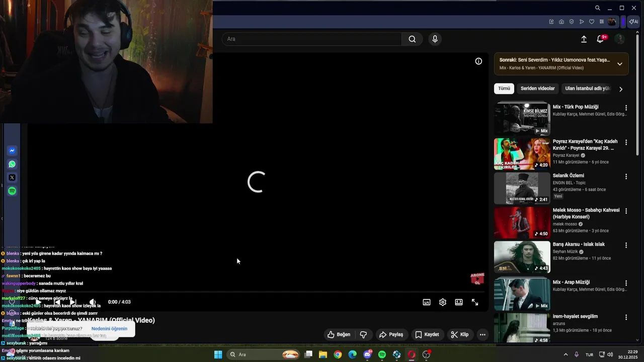This screenshot has height=362, width=644.
Task: Open options for Mix - Türk Pop Müziği
Action: coord(626,108)
